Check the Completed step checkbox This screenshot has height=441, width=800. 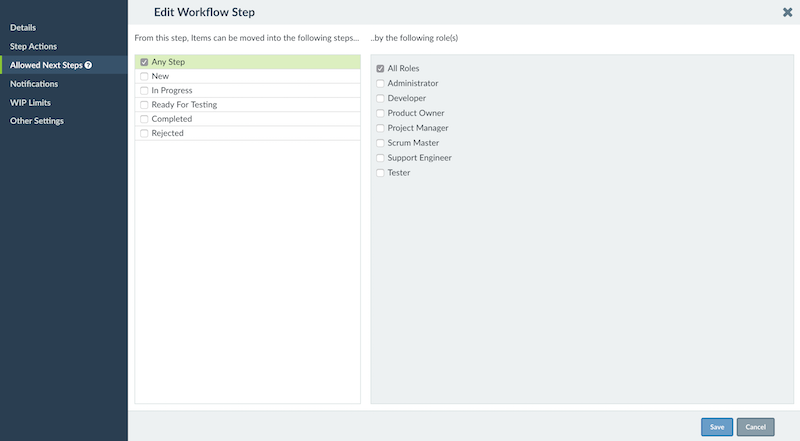click(x=144, y=119)
